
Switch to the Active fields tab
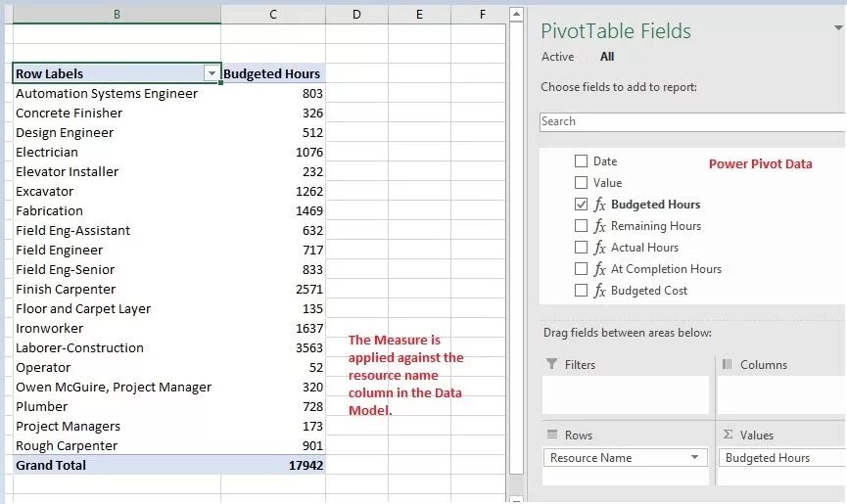pos(557,57)
